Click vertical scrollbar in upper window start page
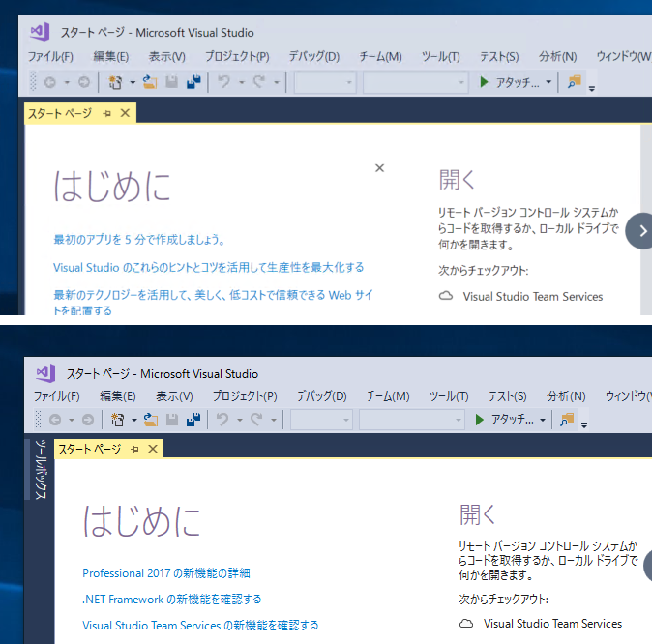 pos(646,220)
